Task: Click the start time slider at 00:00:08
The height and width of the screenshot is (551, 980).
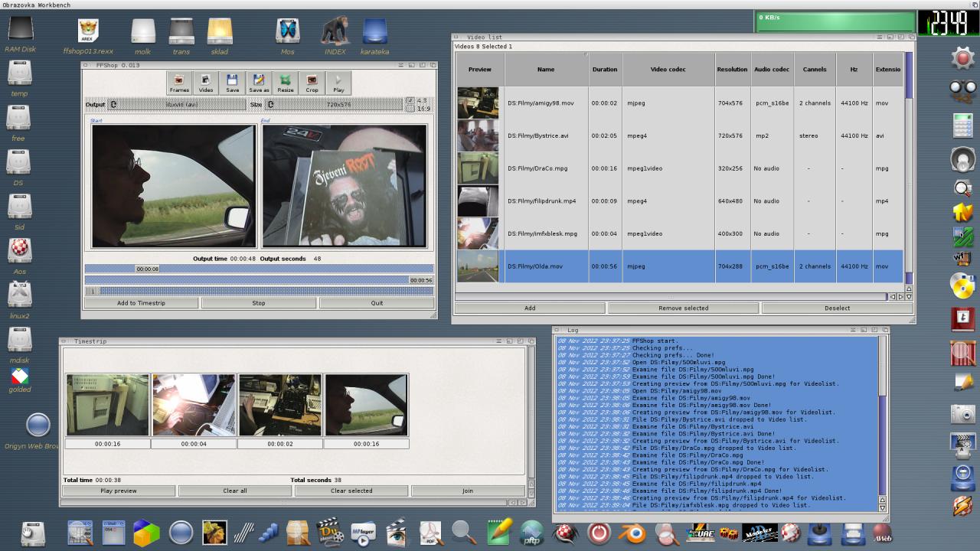Action: 147,269
